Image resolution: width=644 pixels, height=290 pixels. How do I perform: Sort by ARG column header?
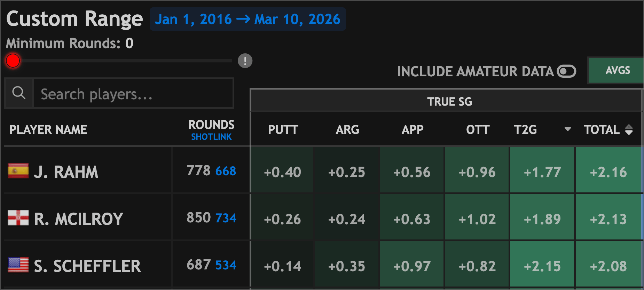click(x=347, y=130)
